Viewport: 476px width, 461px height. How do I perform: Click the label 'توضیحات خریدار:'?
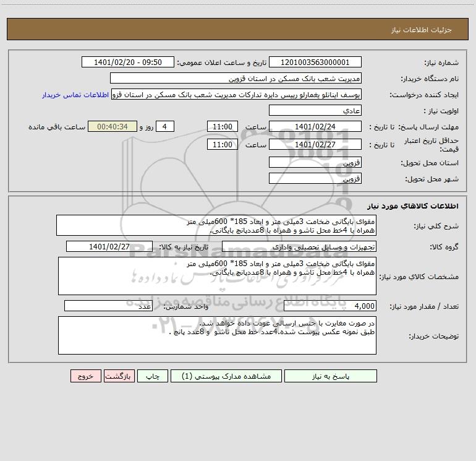point(434,337)
